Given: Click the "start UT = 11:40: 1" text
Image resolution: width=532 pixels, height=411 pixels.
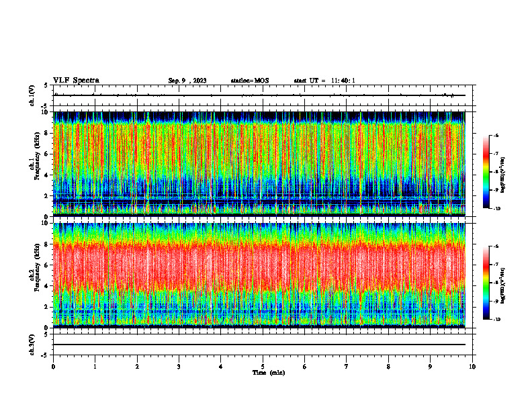Looking at the screenshot, I should 324,81.
